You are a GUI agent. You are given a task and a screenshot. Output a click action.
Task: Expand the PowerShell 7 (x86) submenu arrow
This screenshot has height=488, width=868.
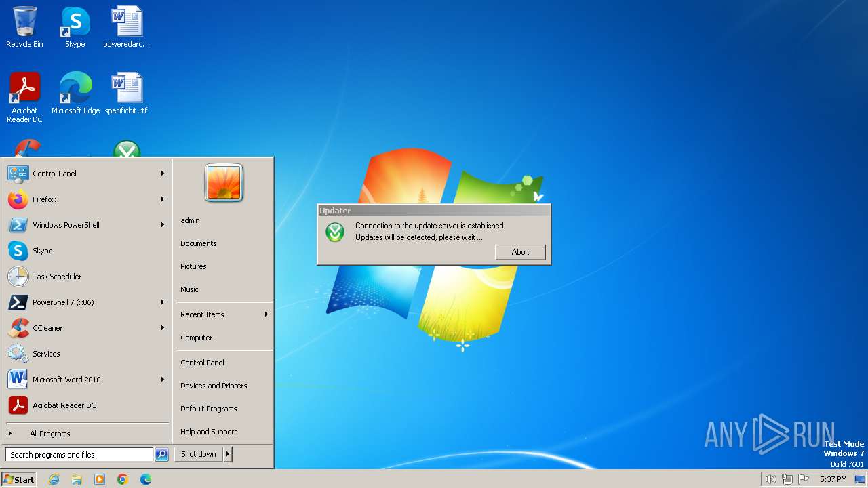coord(163,302)
